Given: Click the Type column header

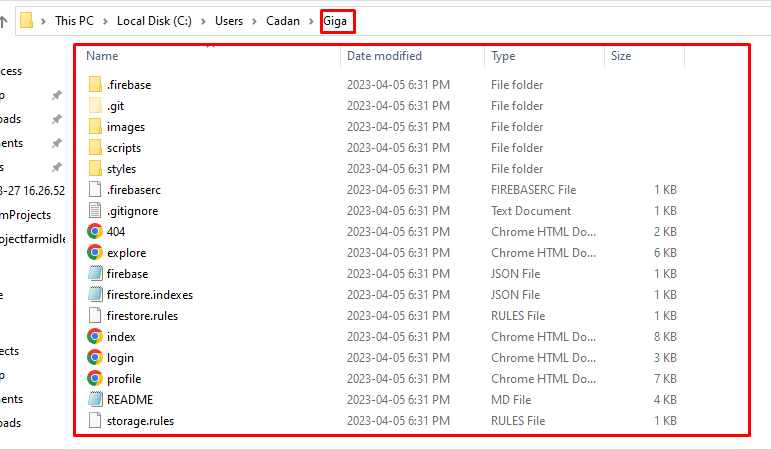Looking at the screenshot, I should point(503,56).
